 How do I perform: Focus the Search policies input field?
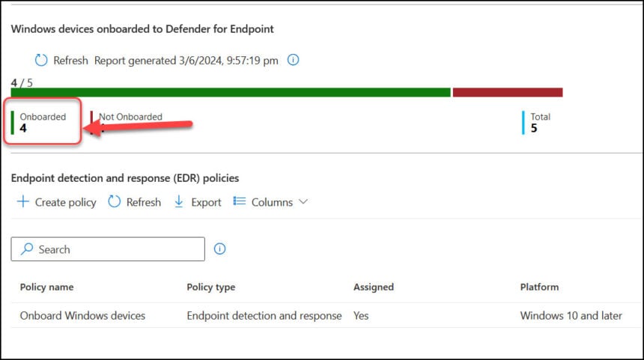click(108, 248)
